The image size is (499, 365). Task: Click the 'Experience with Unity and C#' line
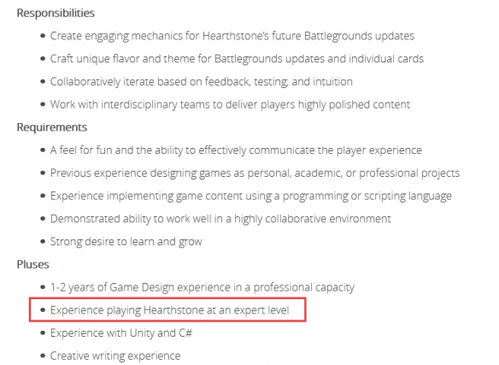pos(121,333)
